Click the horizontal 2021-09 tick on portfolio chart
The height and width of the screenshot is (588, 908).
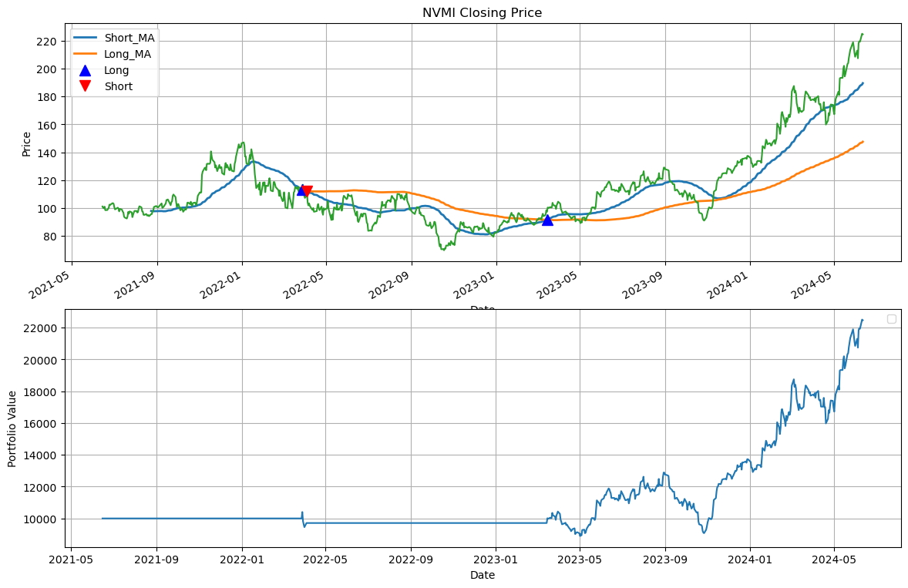(157, 560)
